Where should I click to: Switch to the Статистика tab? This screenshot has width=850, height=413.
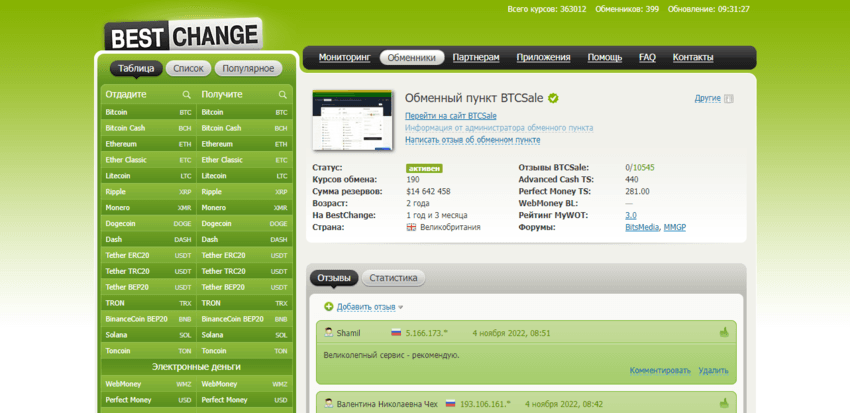pos(393,278)
